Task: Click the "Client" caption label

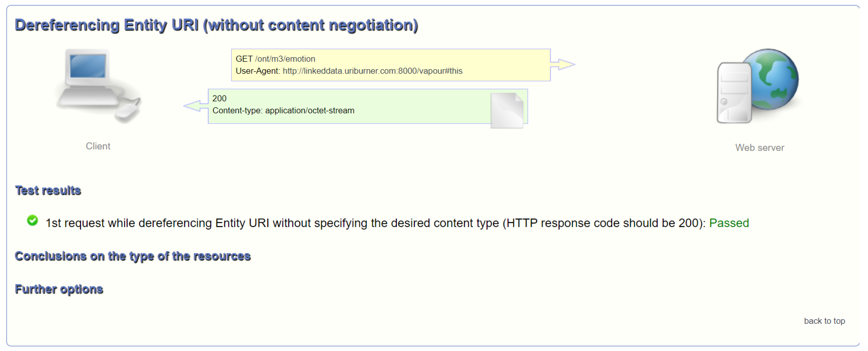Action: [98, 146]
